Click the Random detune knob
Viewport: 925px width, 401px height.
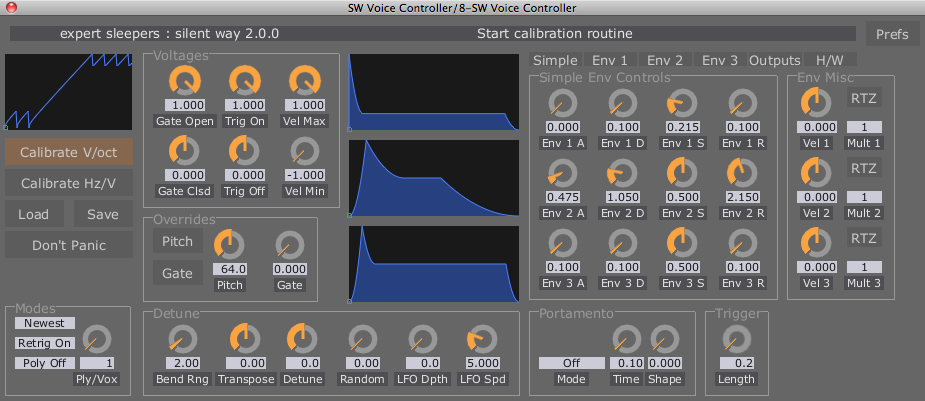coord(362,338)
